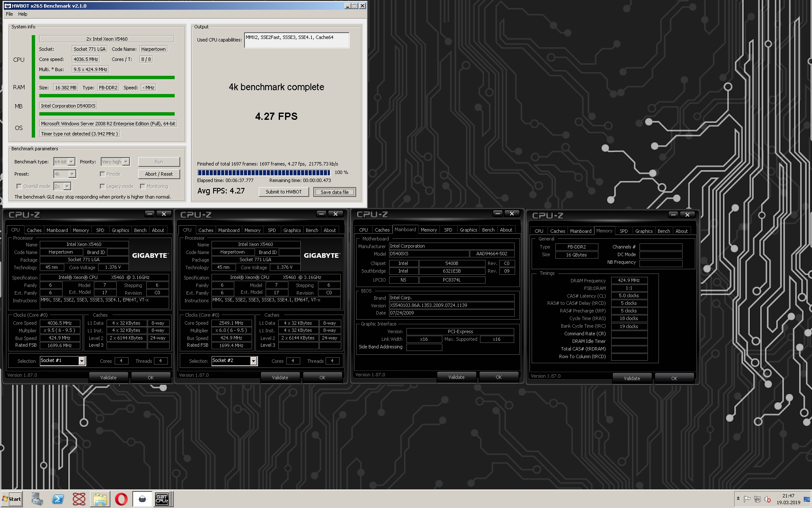Click OK in Socket #2 CPU-Z window

point(322,378)
